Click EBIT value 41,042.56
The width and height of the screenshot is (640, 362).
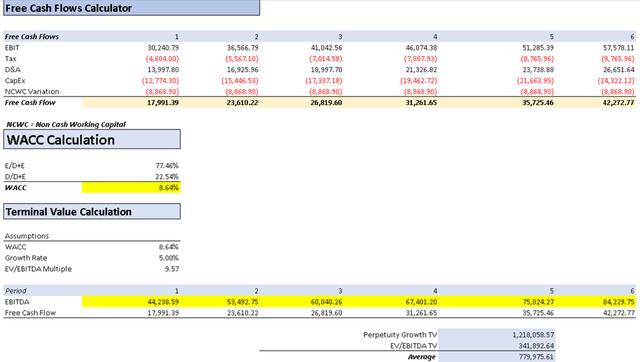point(327,48)
